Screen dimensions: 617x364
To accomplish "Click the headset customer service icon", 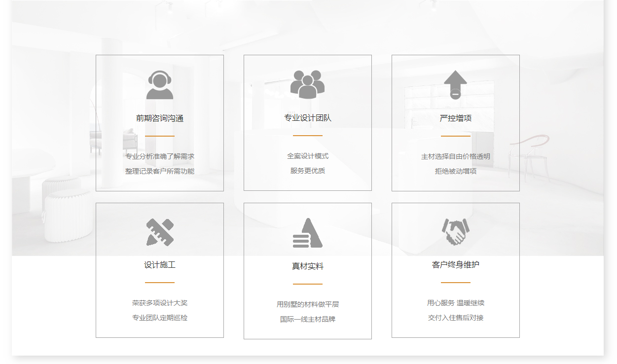I will tap(160, 85).
